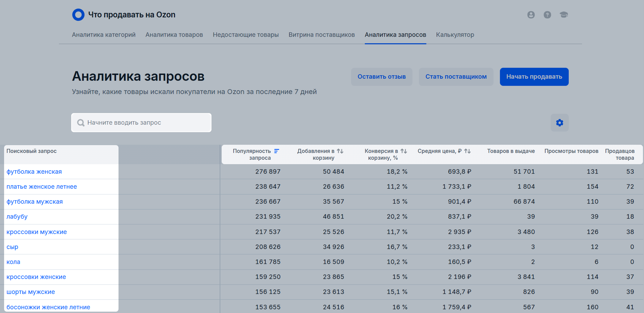Image resolution: width=644 pixels, height=313 pixels.
Task: Click the Ozon circle logo
Action: click(78, 15)
